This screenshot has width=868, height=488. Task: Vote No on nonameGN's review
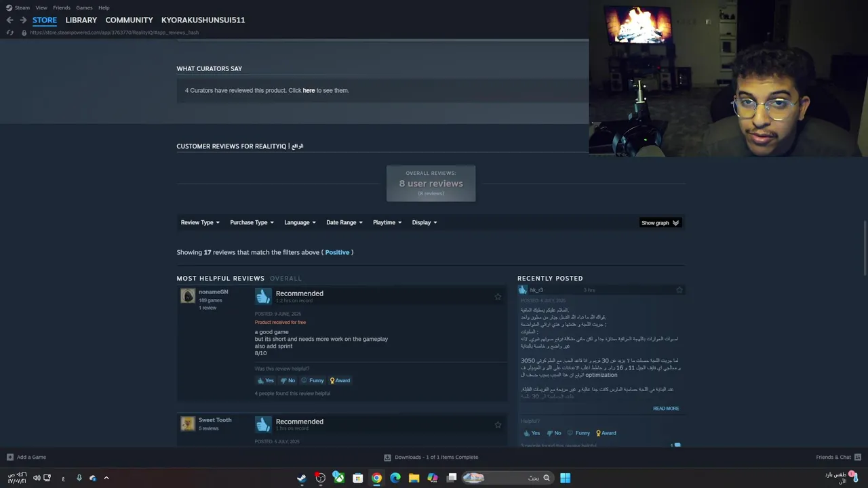pos(288,380)
